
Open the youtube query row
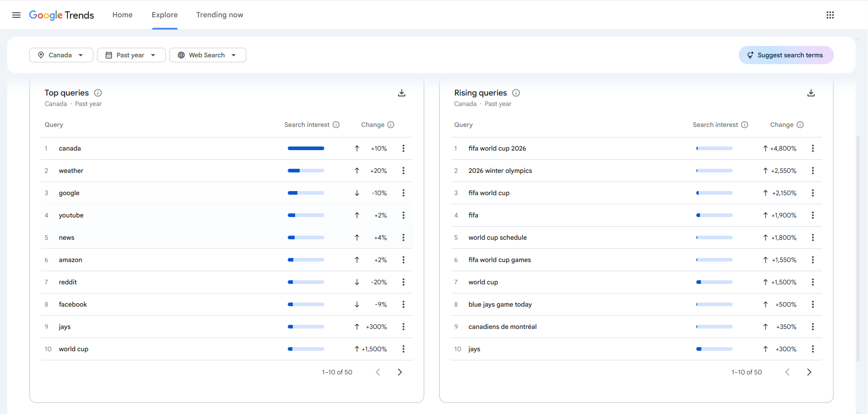227,215
